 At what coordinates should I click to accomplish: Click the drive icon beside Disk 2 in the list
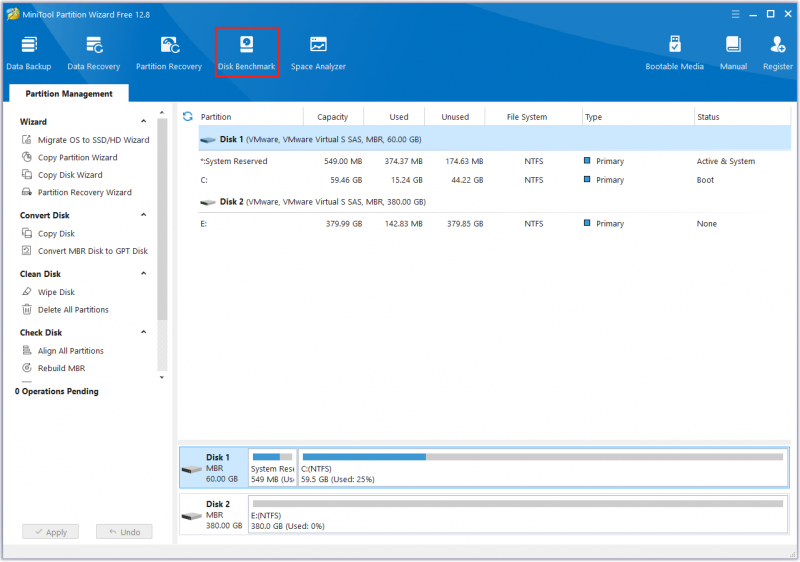pos(208,202)
